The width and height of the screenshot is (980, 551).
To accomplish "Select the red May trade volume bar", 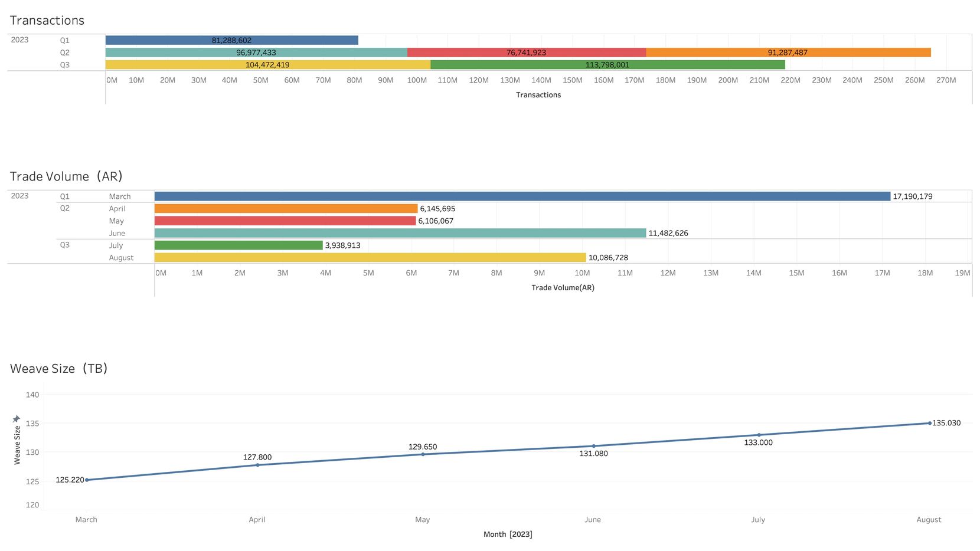I will pyautogui.click(x=285, y=221).
